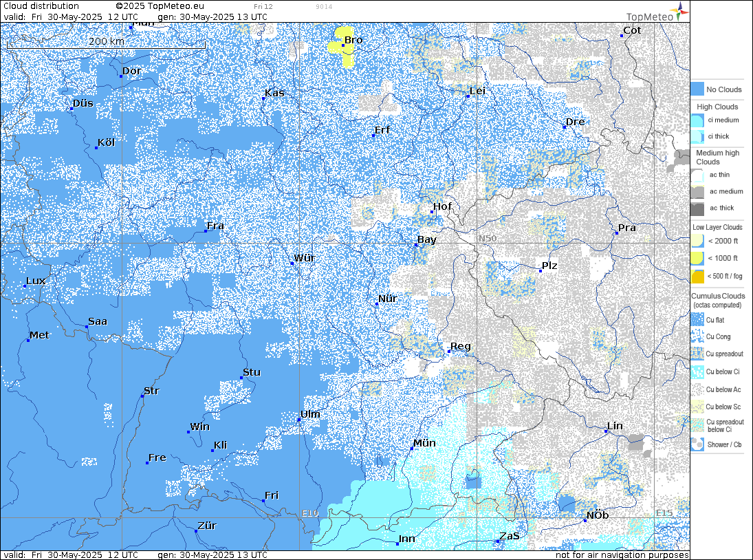The image size is (753, 560).
Task: Click the Reg city label
Action: 461,346
